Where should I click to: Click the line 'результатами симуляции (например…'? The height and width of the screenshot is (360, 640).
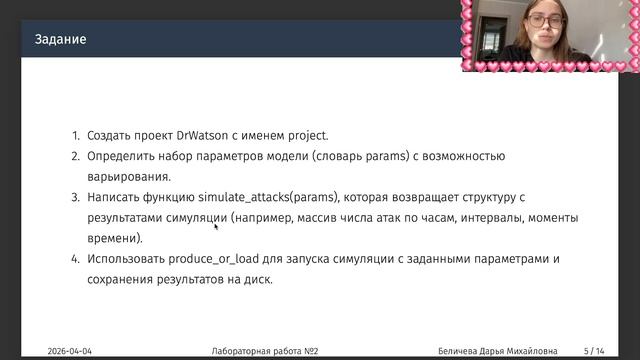[x=333, y=218]
